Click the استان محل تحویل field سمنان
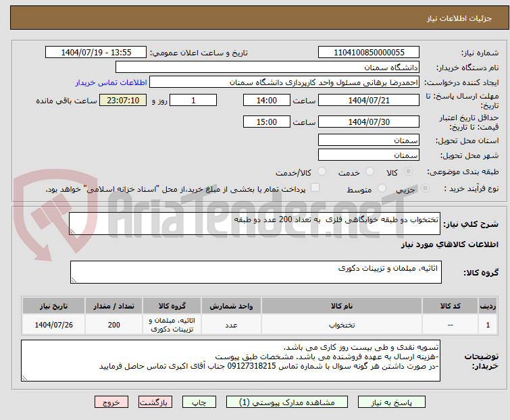The width and height of the screenshot is (510, 420). (x=369, y=140)
